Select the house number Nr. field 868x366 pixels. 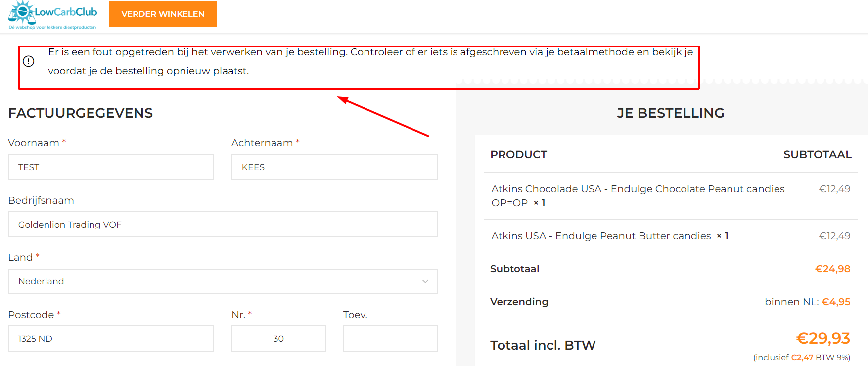click(278, 339)
